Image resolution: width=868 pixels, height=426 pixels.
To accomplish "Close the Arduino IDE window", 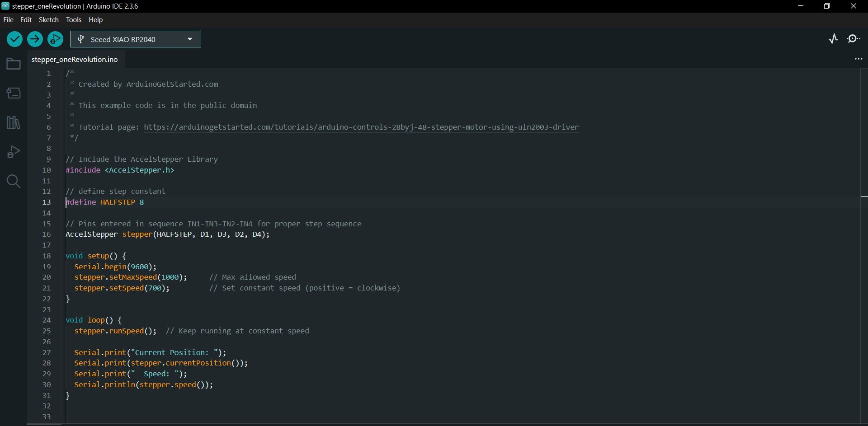I will click(854, 6).
